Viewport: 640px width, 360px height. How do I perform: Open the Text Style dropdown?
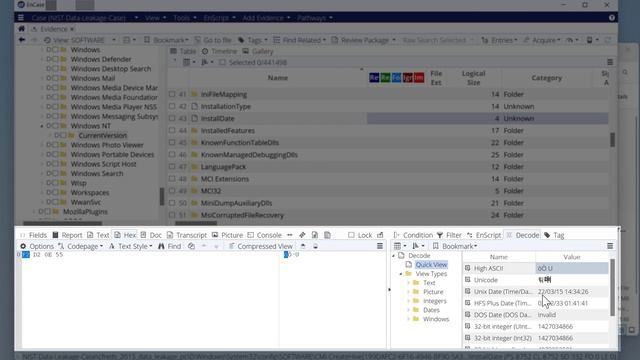coord(131,246)
